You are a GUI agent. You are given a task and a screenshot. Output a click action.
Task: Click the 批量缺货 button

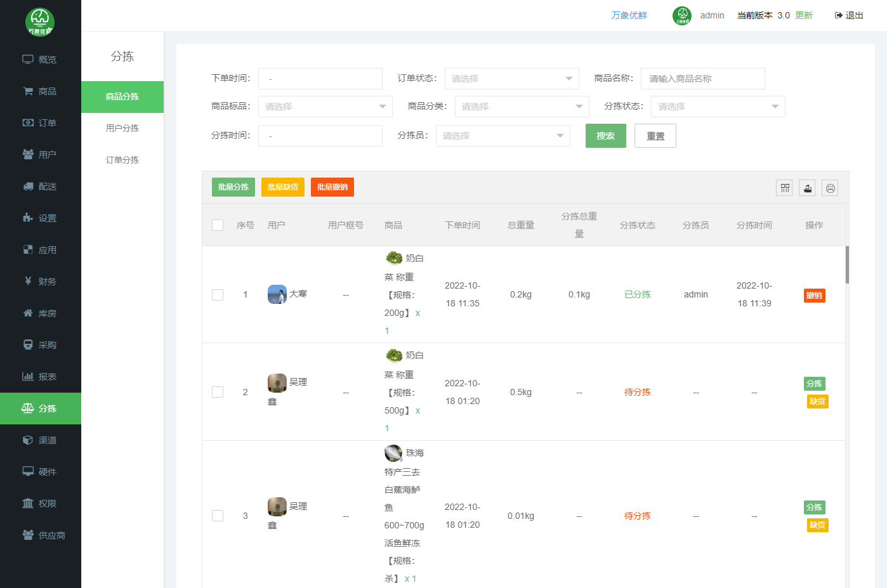pyautogui.click(x=283, y=187)
